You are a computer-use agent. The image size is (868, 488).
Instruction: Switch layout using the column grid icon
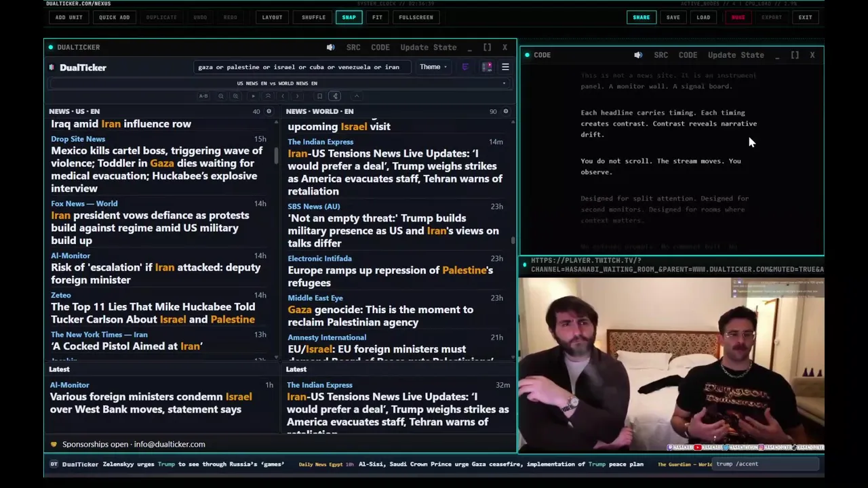pyautogui.click(x=487, y=67)
